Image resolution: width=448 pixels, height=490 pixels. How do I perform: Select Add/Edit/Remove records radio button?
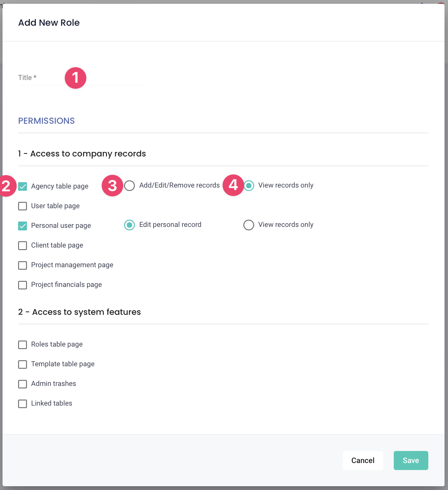[x=129, y=185]
